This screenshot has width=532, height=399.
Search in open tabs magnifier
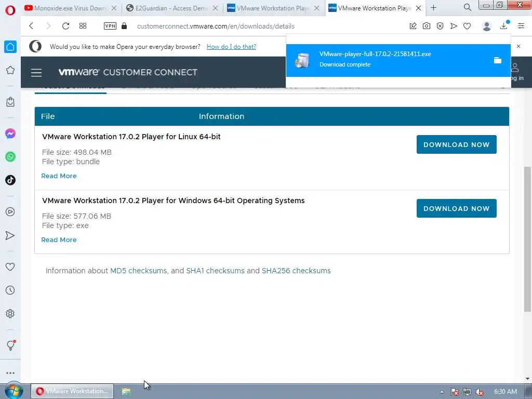click(468, 7)
